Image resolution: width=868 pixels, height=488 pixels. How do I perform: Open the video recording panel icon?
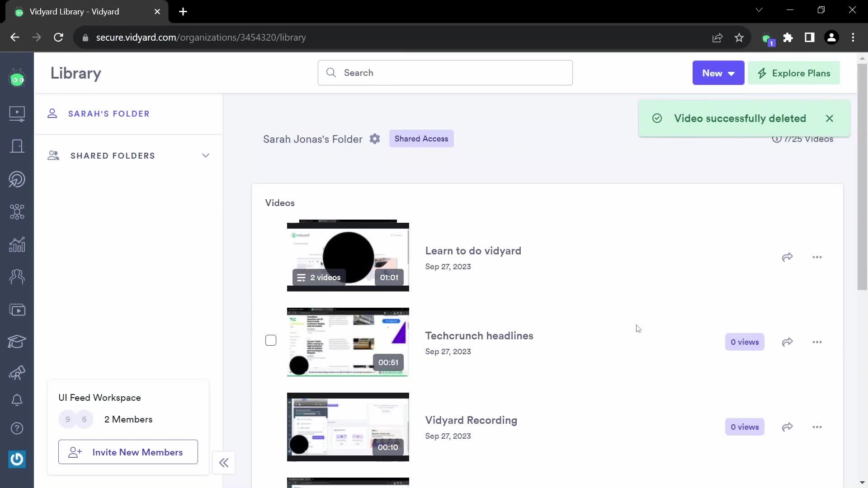[x=17, y=310]
